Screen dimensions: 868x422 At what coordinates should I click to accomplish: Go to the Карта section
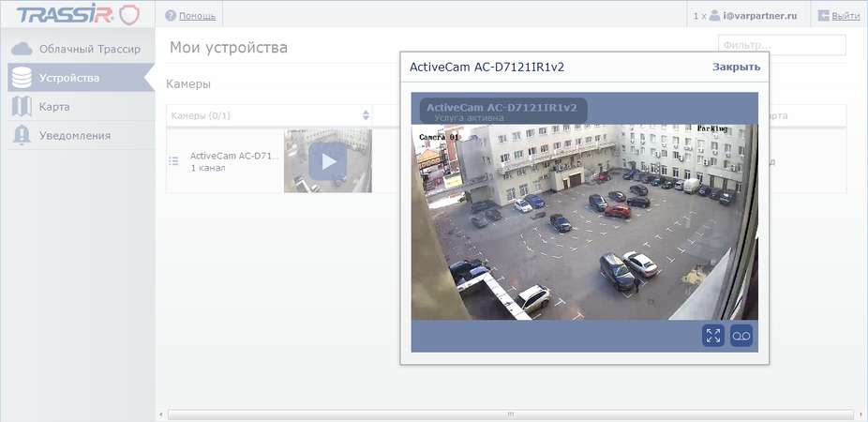coord(54,107)
